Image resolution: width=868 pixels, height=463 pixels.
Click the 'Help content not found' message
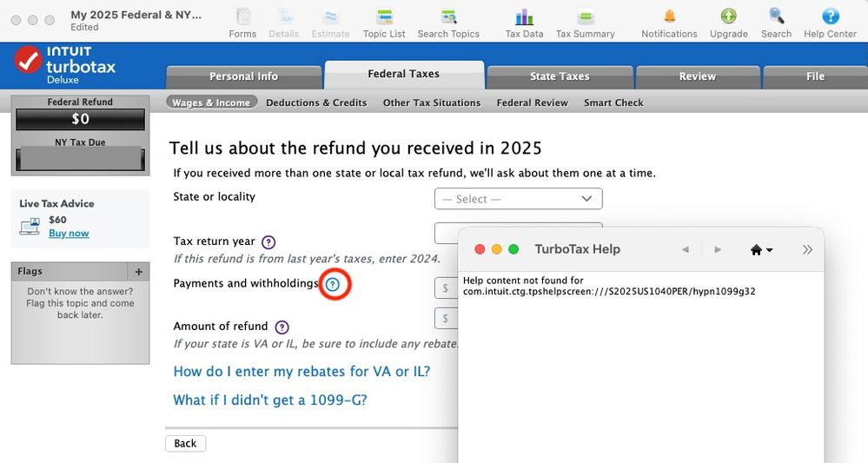click(609, 286)
